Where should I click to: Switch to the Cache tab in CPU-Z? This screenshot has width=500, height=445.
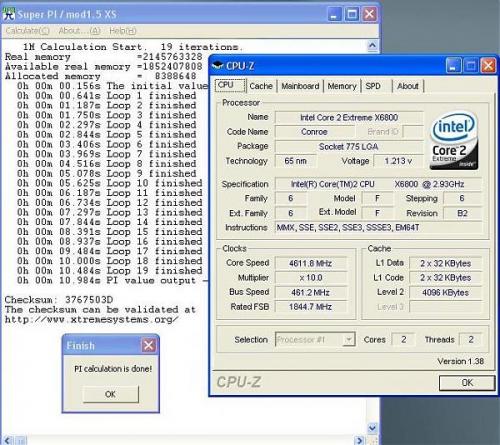pos(261,86)
